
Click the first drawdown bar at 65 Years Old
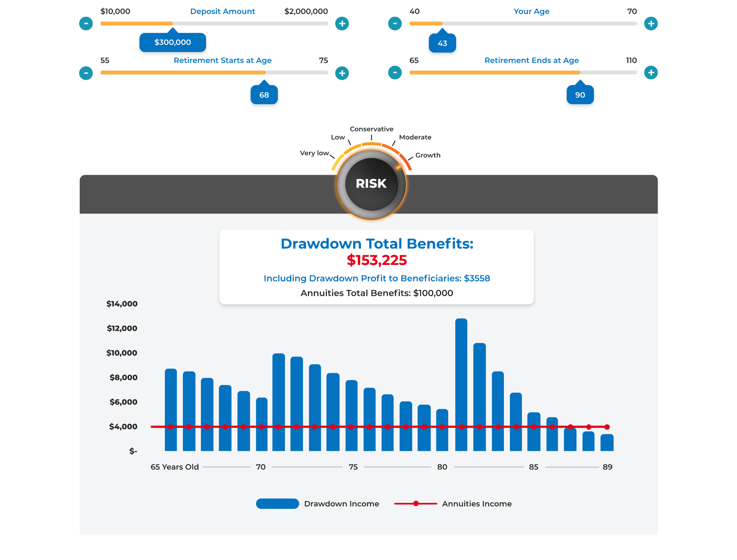[171, 410]
